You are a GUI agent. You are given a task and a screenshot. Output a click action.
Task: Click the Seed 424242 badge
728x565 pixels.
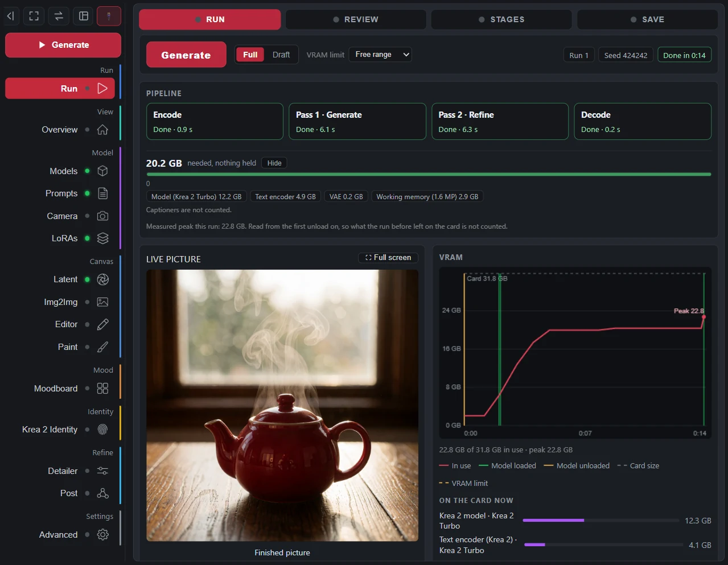pos(626,55)
